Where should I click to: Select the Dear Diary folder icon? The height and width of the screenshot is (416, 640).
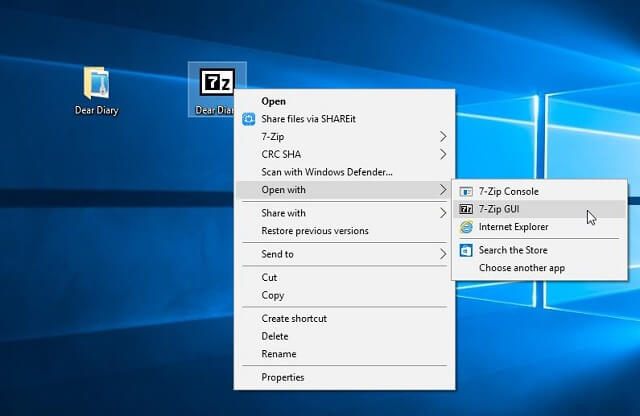[97, 83]
